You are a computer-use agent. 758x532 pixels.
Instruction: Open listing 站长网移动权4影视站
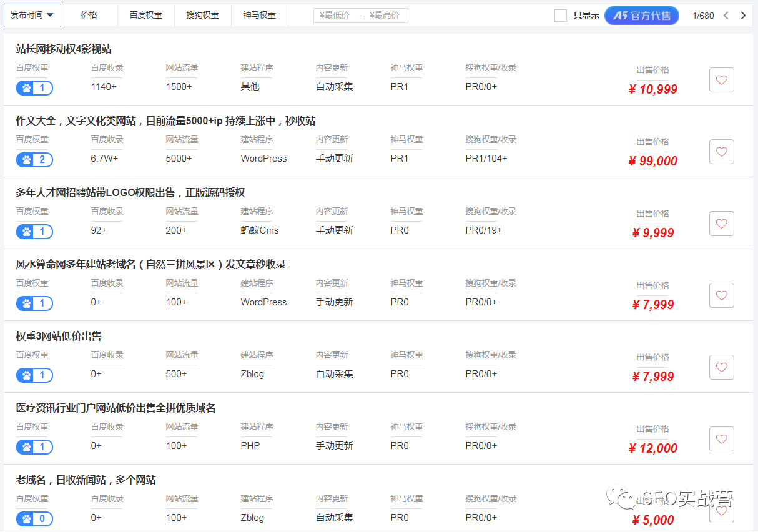tap(64, 49)
